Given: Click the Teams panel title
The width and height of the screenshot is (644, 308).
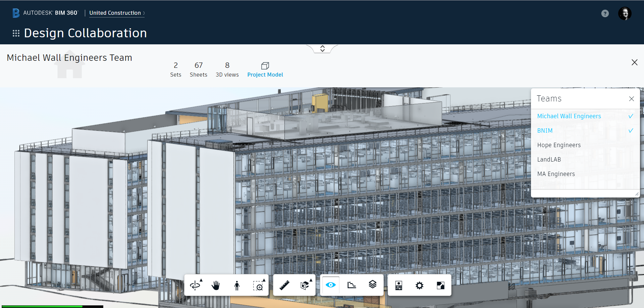Looking at the screenshot, I should click(549, 99).
